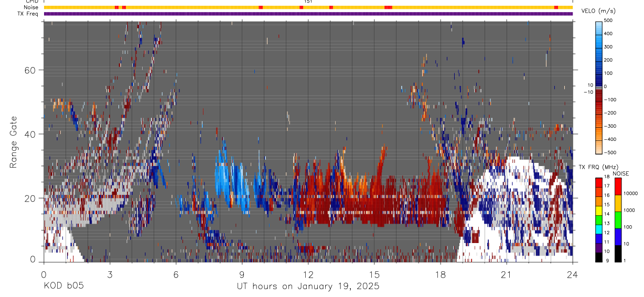The width and height of the screenshot is (644, 297).
Task: Click the 18 tick on UT hours axis
Action: tap(440, 274)
